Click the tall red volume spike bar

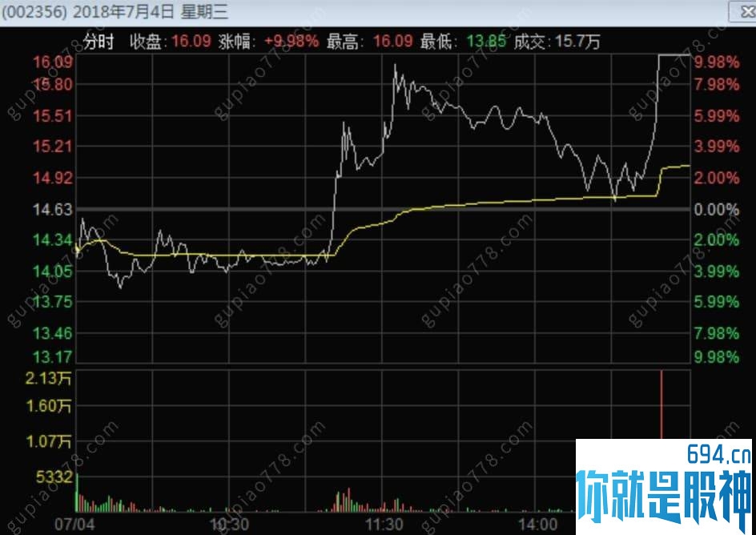coord(661,405)
